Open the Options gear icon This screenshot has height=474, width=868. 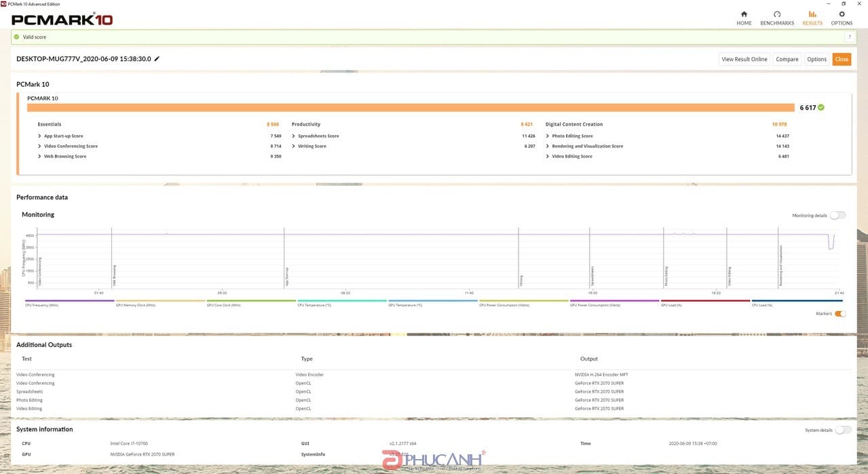[x=842, y=14]
